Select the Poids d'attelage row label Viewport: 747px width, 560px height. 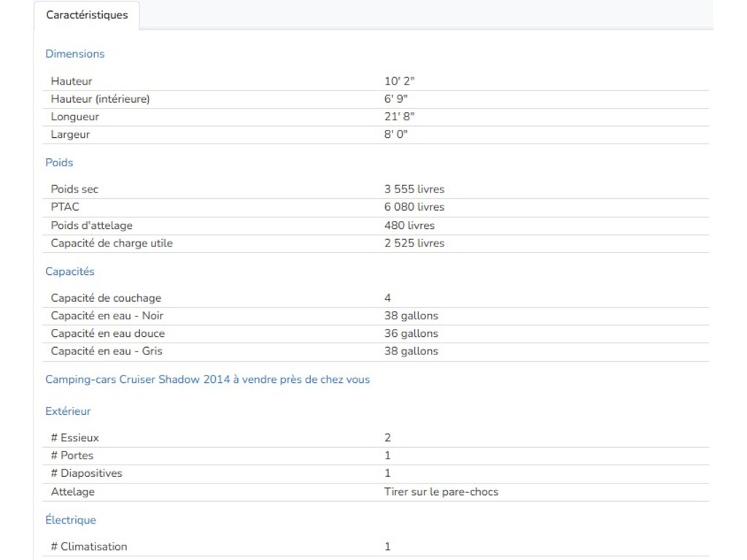click(x=91, y=225)
